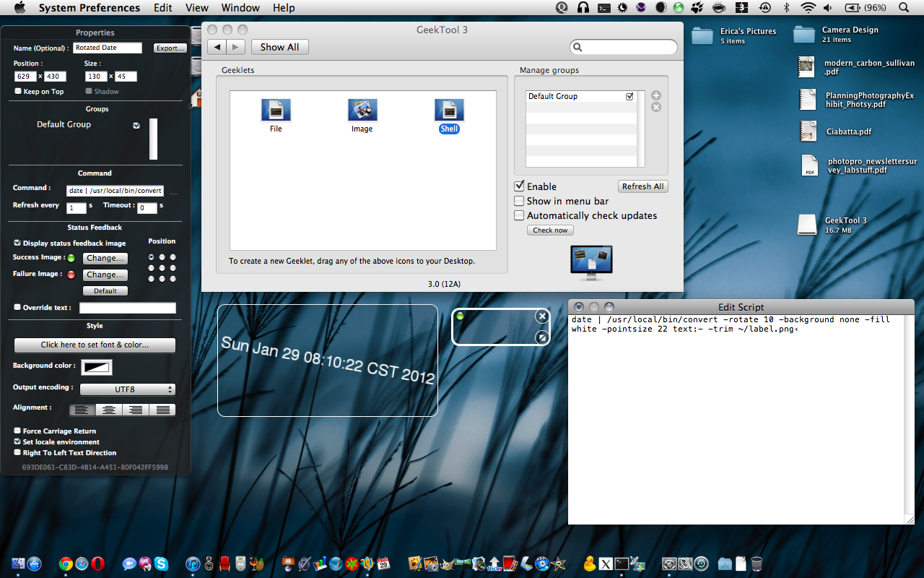This screenshot has height=578, width=924.
Task: Click the GeekTool monitor preview icon
Action: click(591, 263)
